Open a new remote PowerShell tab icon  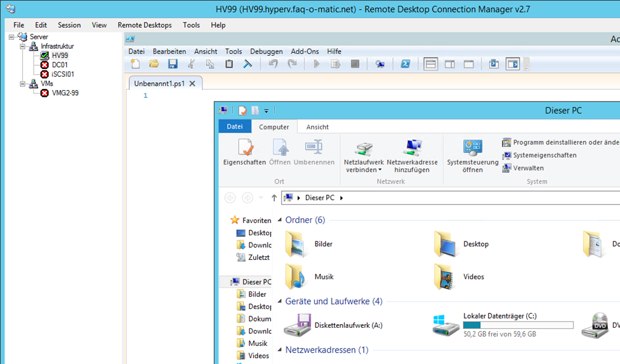point(380,64)
